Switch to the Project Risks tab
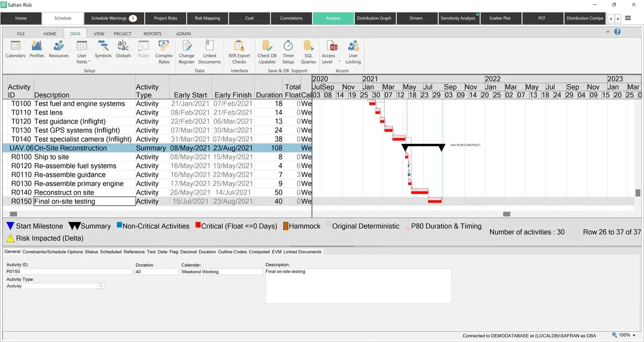The height and width of the screenshot is (342, 644). pos(166,18)
